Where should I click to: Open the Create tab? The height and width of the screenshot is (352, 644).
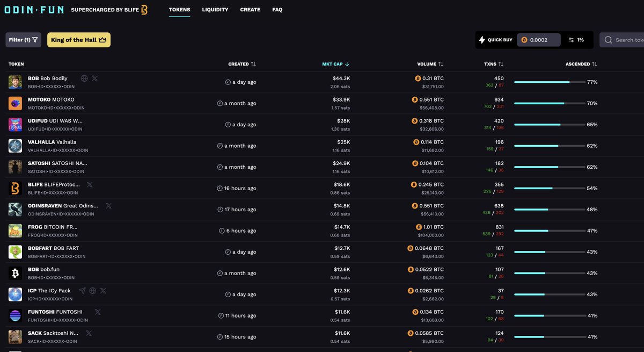pos(250,10)
